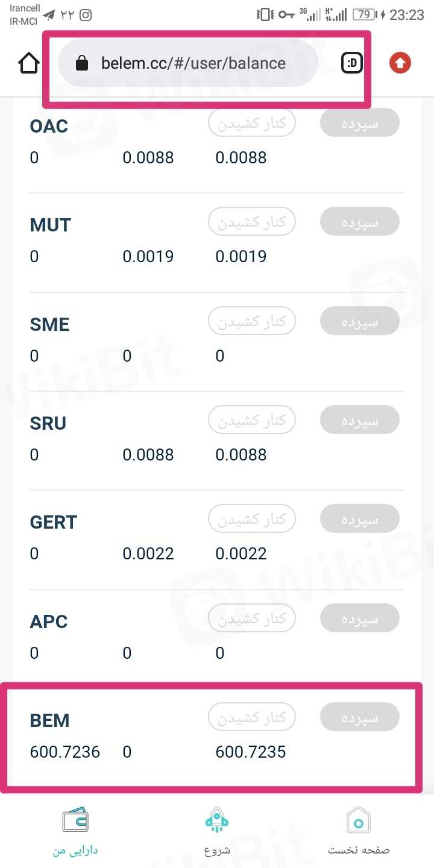The width and height of the screenshot is (434, 868).
Task: Tap the browser home icon
Action: 29,63
